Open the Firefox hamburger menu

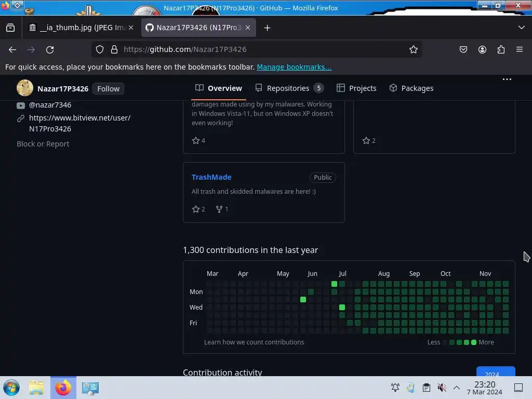tap(520, 49)
